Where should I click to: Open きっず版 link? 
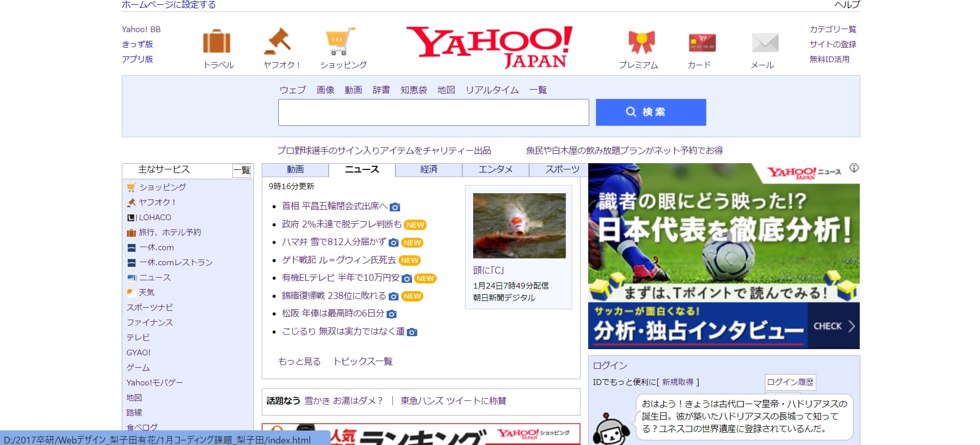point(137,45)
